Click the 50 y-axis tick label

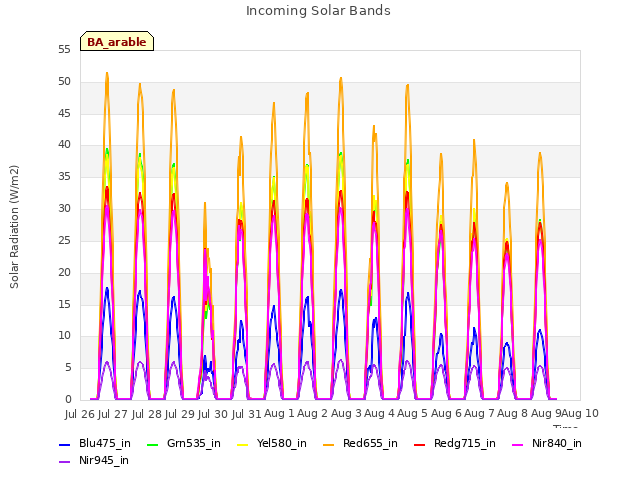[64, 81]
